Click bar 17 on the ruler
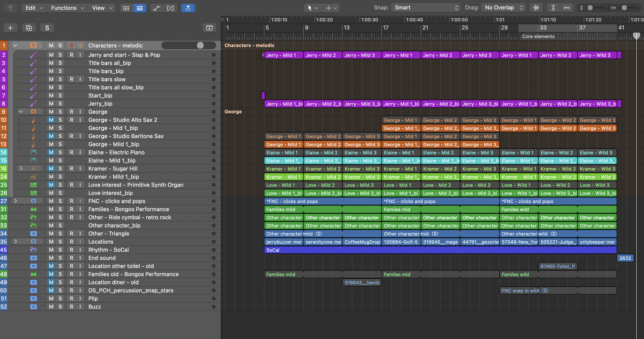Image resolution: width=644 pixels, height=339 pixels. tap(386, 28)
